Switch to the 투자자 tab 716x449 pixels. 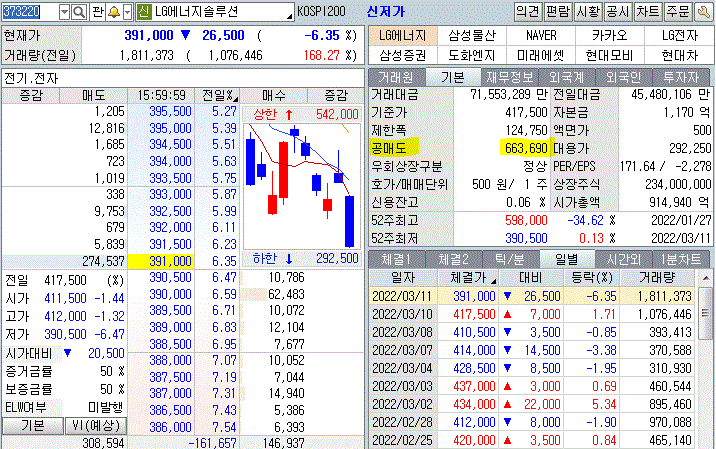point(681,77)
